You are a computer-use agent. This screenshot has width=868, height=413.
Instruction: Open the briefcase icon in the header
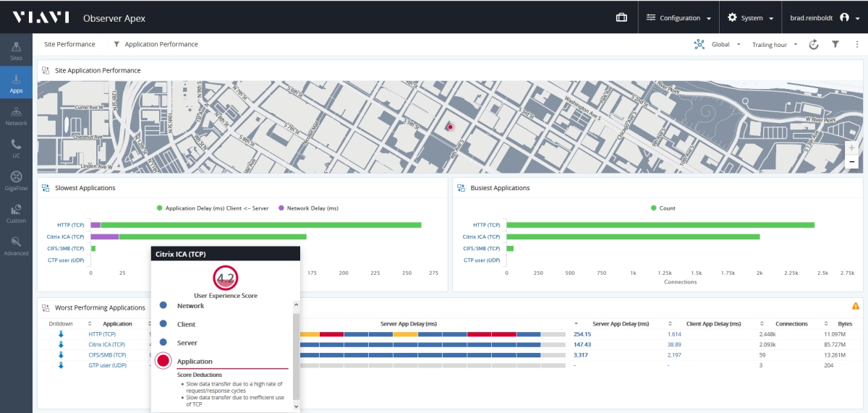click(x=621, y=17)
